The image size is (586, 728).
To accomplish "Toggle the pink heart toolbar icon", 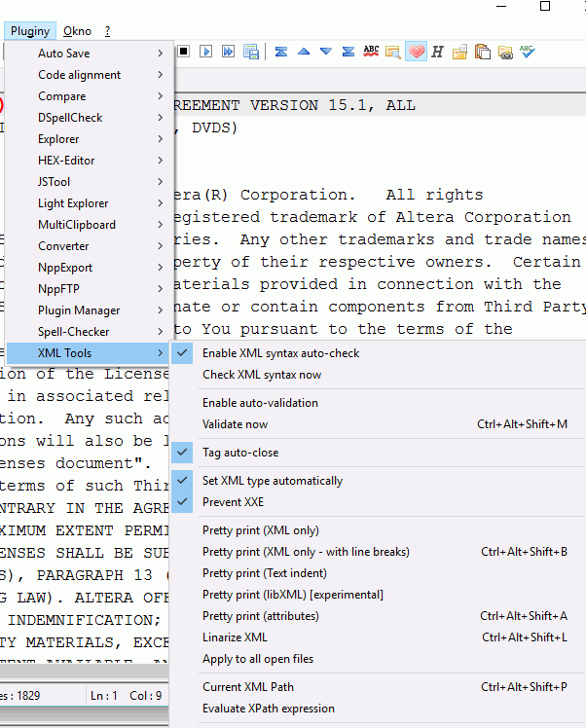I will click(x=417, y=52).
